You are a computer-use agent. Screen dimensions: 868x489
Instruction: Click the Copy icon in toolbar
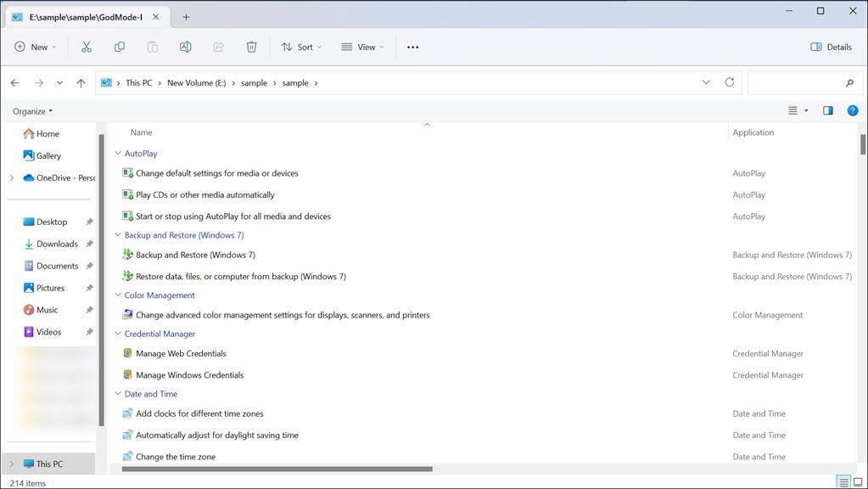click(120, 48)
